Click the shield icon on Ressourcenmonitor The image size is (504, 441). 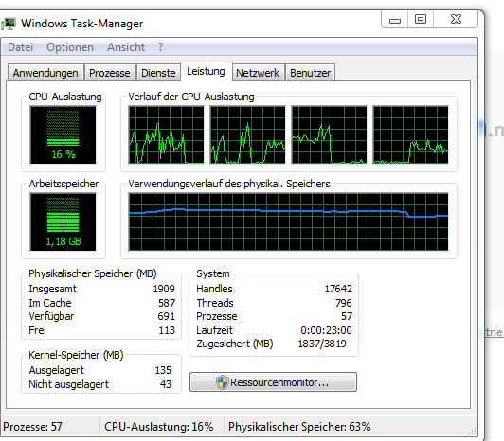point(222,382)
